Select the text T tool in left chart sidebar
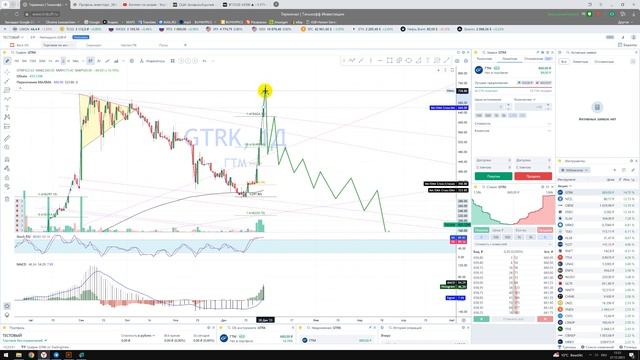Screen dimensions: 640x360 point(7,108)
